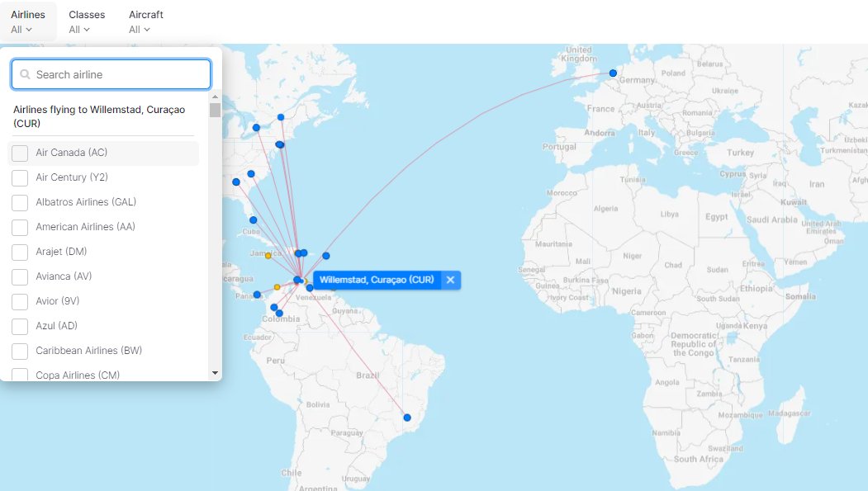Check the Air Canada (AC) checkbox
This screenshot has width=868, height=491.
click(20, 153)
